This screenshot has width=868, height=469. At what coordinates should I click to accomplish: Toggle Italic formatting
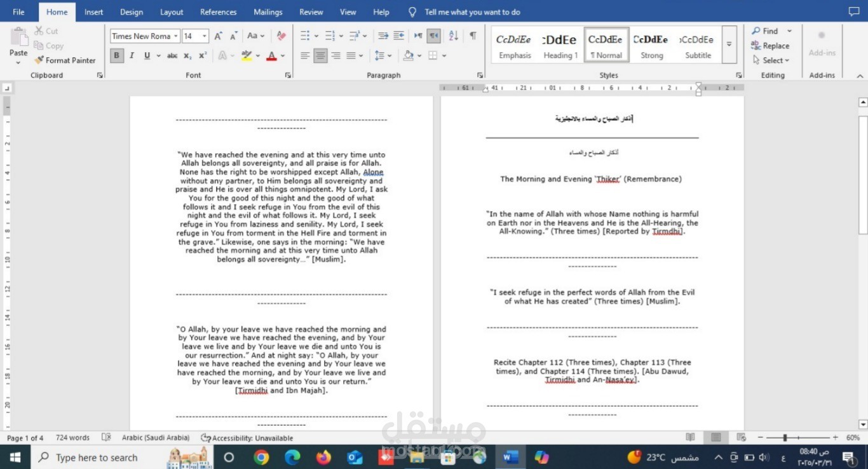coord(132,56)
